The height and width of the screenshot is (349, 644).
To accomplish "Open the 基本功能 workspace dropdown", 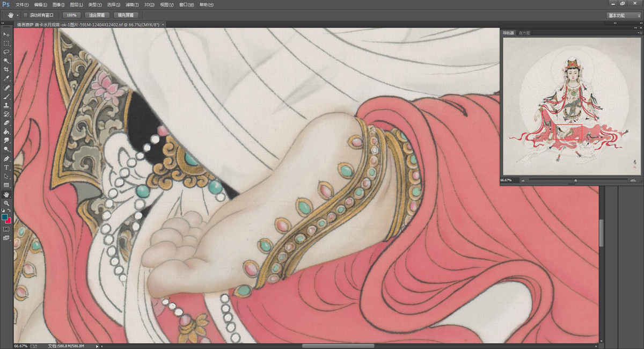I will pyautogui.click(x=624, y=16).
